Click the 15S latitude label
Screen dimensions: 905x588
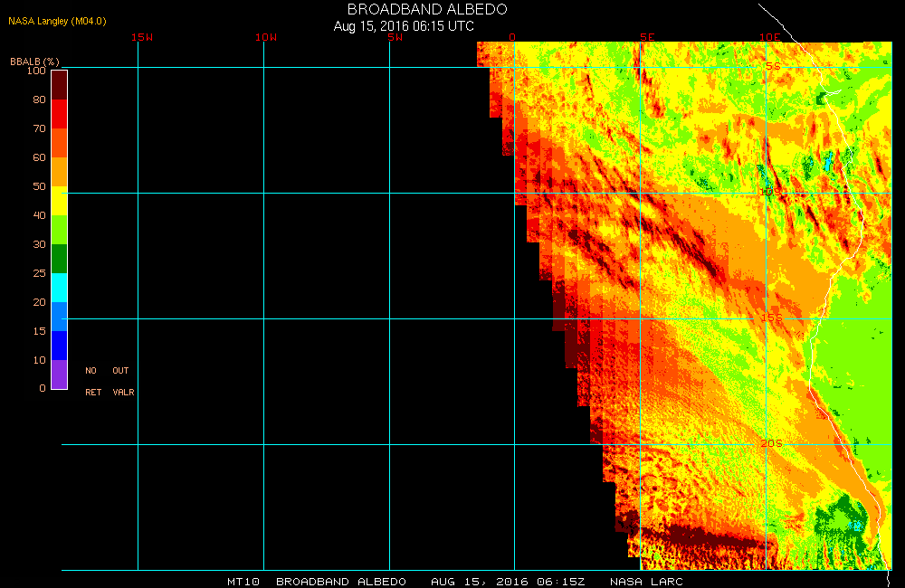772,318
